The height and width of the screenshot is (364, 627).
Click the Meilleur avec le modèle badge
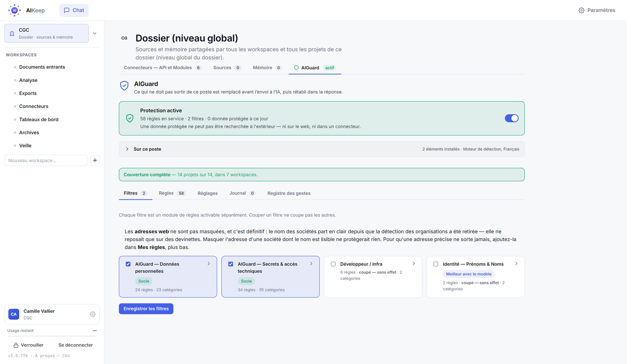click(469, 274)
